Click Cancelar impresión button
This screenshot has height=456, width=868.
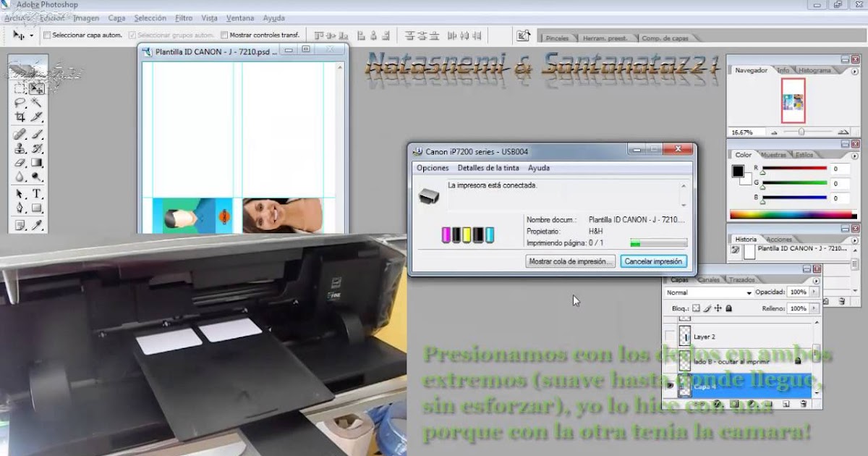pos(653,261)
